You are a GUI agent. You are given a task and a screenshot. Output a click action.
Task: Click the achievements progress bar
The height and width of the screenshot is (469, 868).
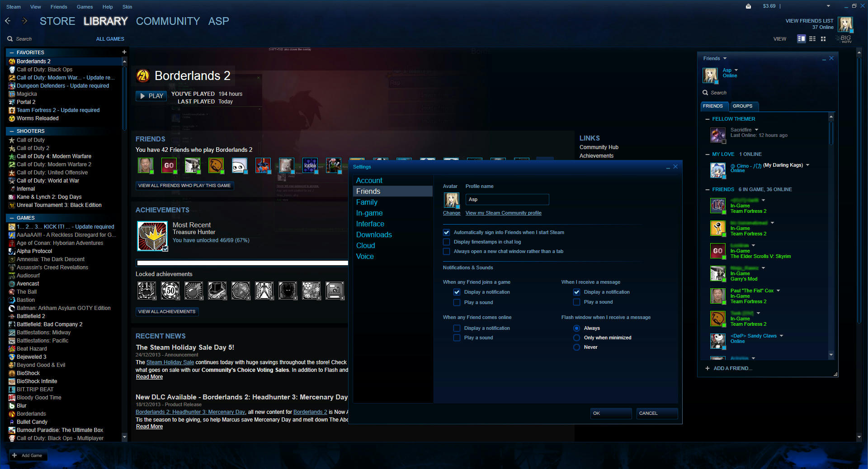pos(242,263)
